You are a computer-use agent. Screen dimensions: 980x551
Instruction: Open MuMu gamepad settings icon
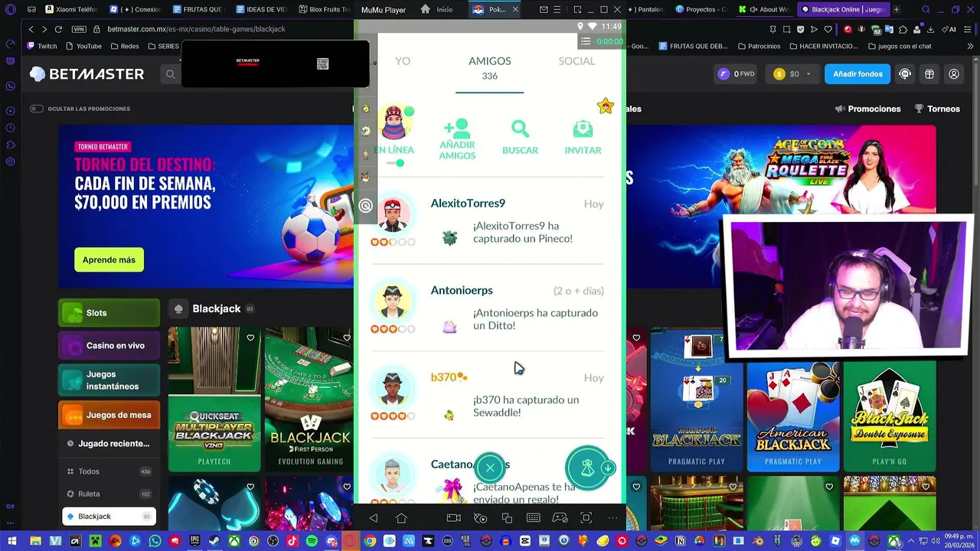coord(560,518)
